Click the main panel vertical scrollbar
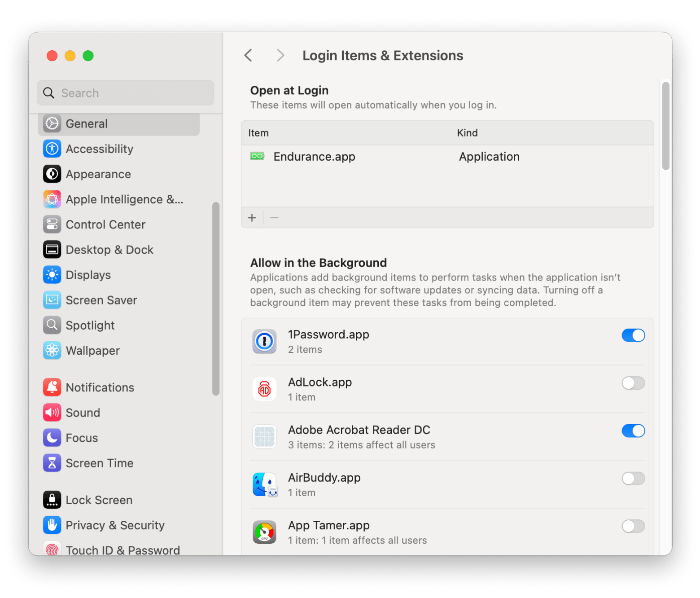Viewport: 700px width, 598px height. point(665,126)
